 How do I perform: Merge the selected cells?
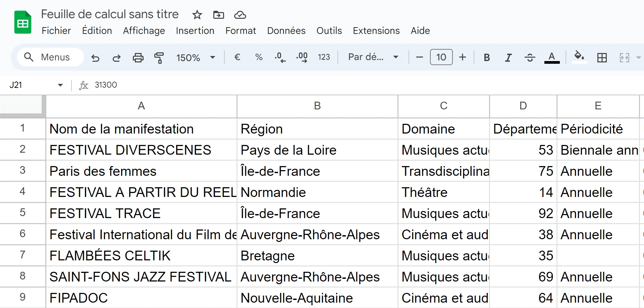[624, 57]
